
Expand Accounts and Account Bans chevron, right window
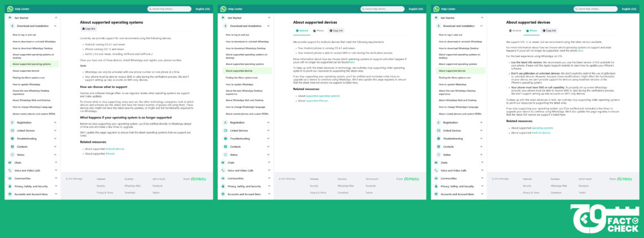481,194
